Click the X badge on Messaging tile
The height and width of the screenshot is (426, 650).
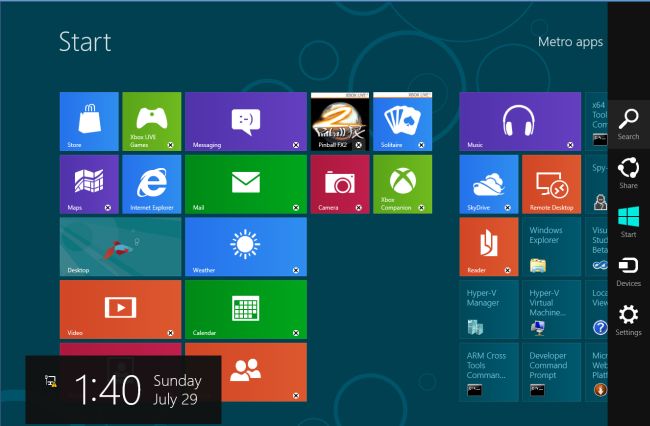[x=296, y=145]
